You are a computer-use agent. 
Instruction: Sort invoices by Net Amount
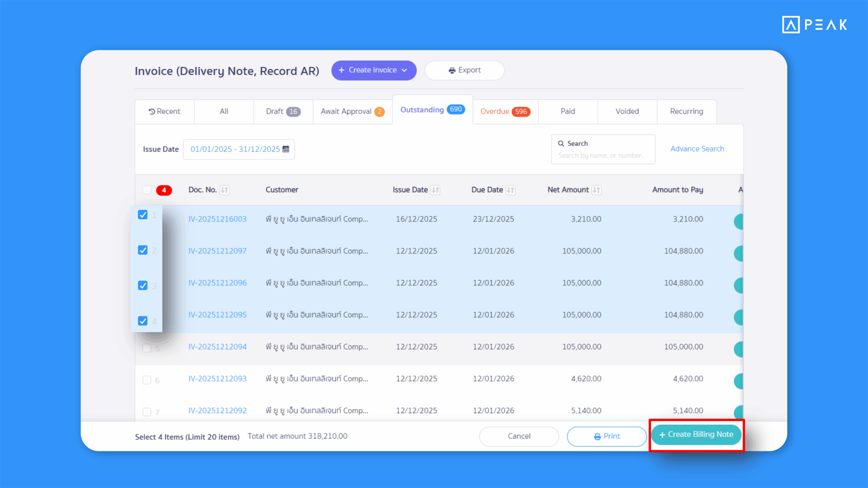(x=597, y=190)
